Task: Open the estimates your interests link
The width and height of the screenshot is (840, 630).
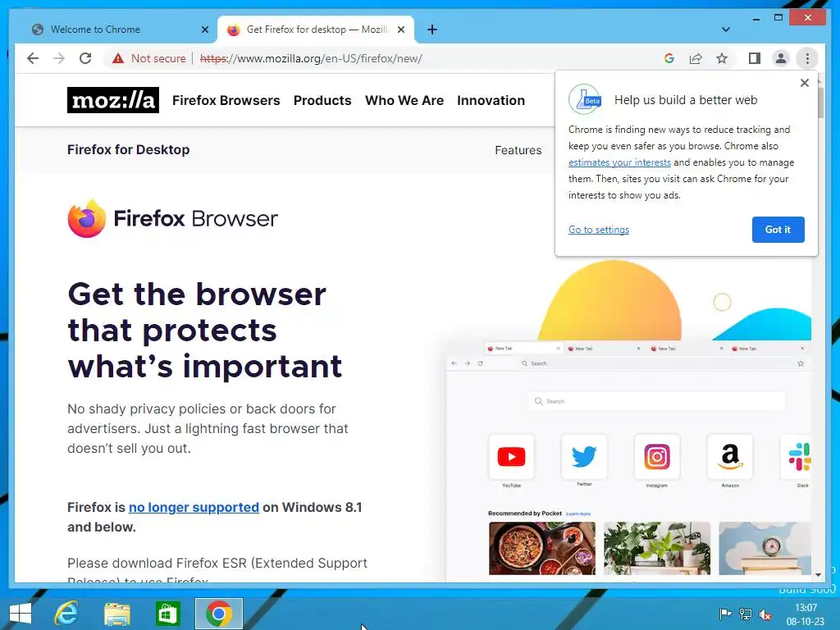Action: pyautogui.click(x=619, y=162)
